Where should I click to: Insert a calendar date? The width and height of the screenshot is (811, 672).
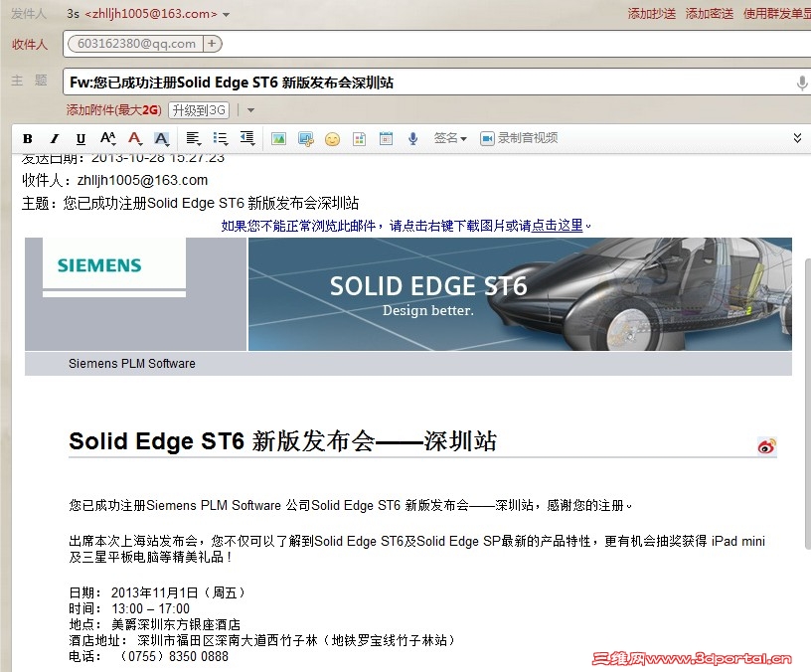click(386, 138)
